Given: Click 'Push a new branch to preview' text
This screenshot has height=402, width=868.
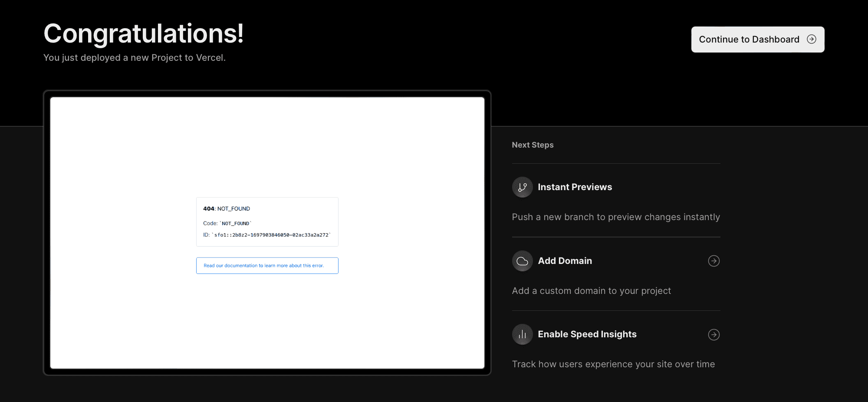Looking at the screenshot, I should coord(616,217).
